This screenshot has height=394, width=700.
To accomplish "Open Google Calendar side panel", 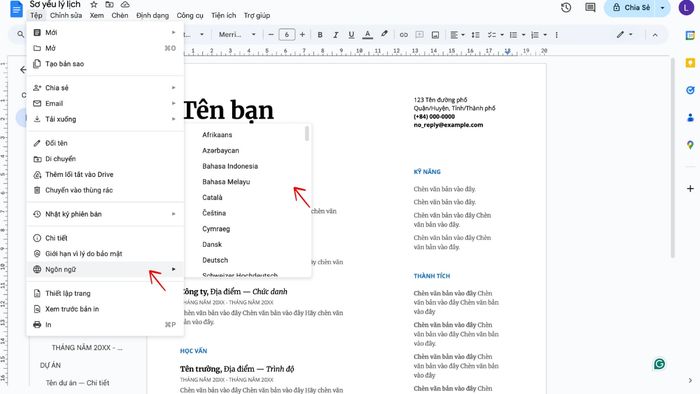I will pyautogui.click(x=690, y=36).
